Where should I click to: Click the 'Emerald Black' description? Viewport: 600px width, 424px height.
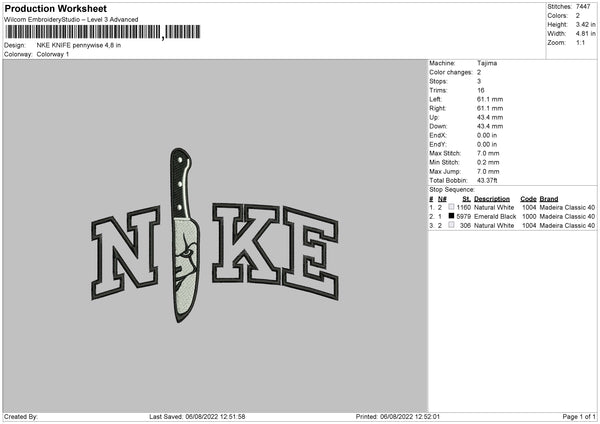point(495,217)
